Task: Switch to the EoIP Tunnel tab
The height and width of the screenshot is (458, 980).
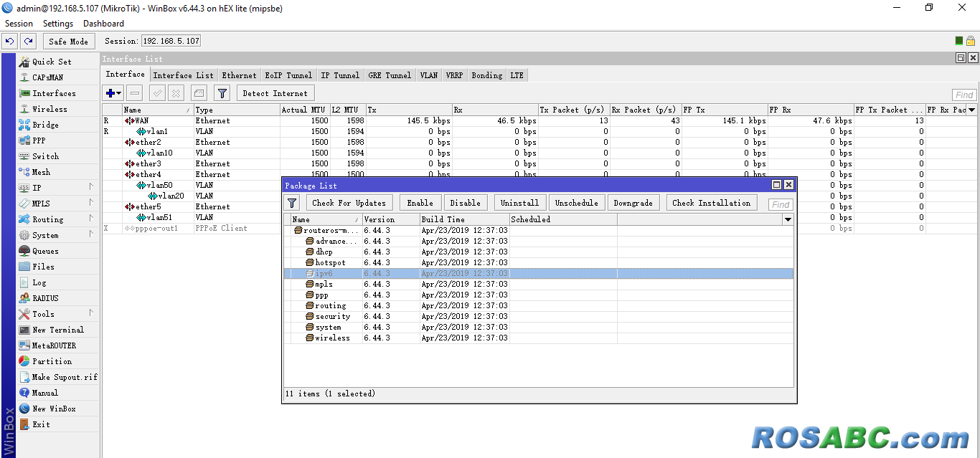Action: [288, 75]
